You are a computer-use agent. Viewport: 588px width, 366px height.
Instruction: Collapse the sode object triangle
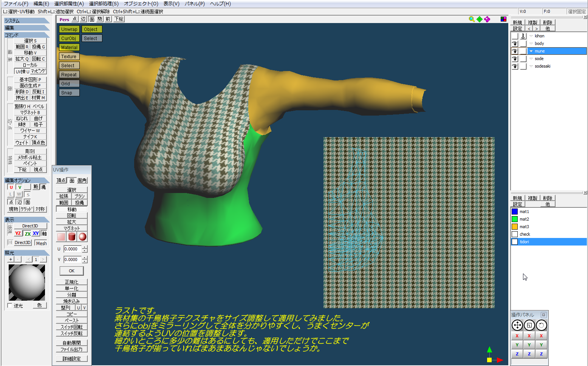(531, 59)
